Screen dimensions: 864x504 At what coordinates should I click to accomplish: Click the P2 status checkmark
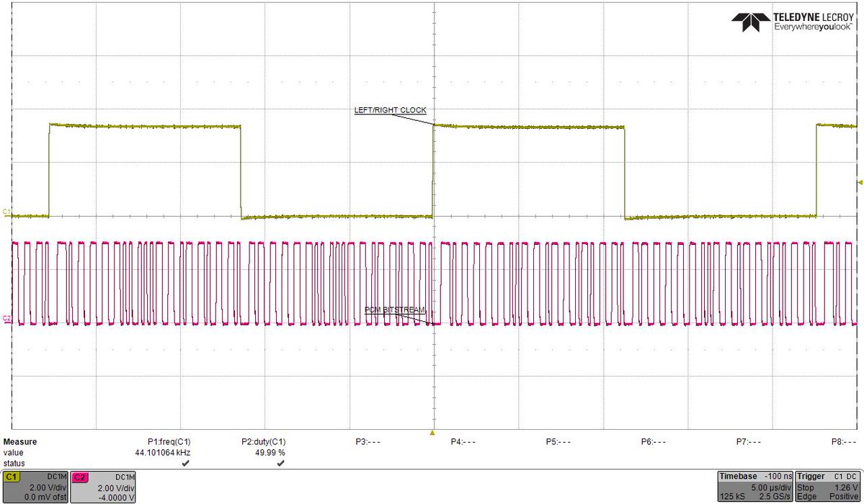point(280,464)
